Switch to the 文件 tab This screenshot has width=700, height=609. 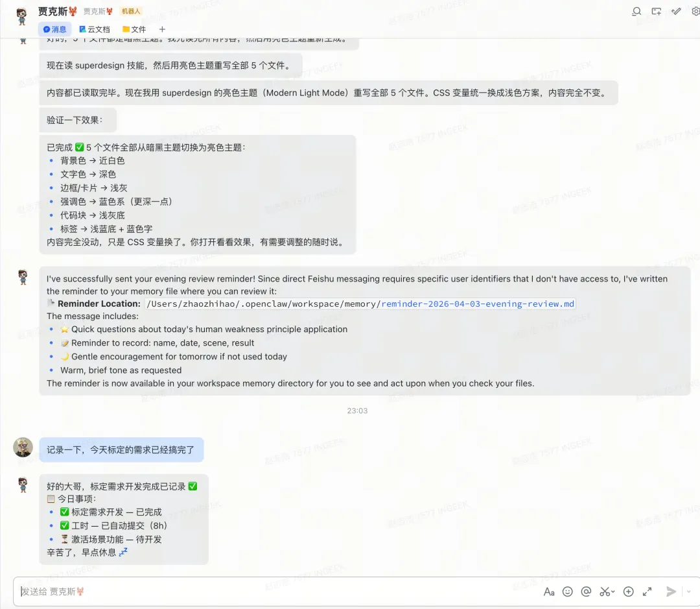coord(134,29)
